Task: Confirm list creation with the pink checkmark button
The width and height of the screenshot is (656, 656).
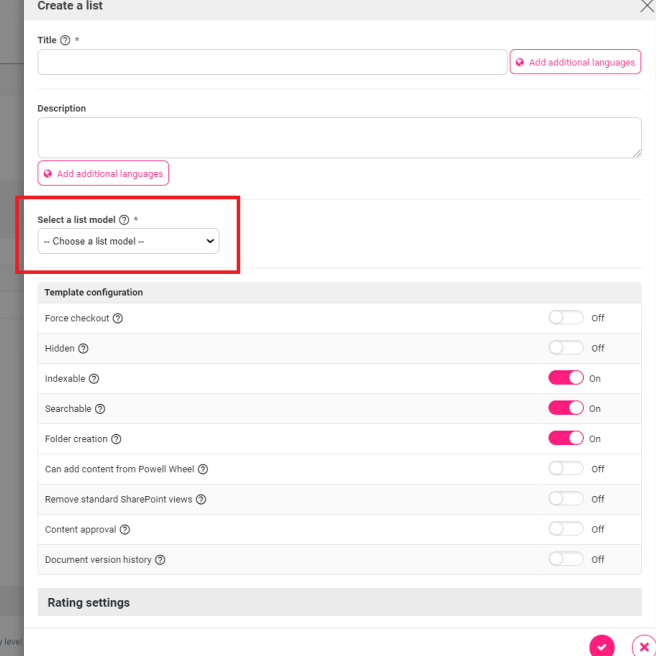Action: (602, 646)
